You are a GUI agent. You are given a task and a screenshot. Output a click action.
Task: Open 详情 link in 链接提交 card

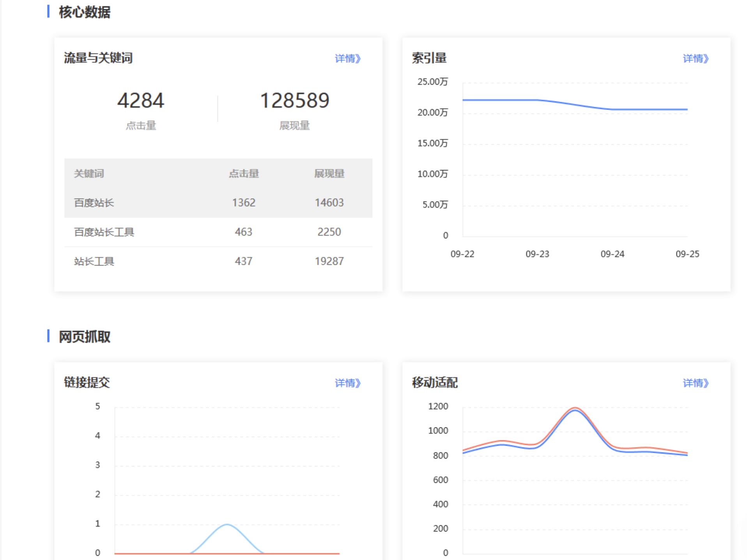[348, 383]
